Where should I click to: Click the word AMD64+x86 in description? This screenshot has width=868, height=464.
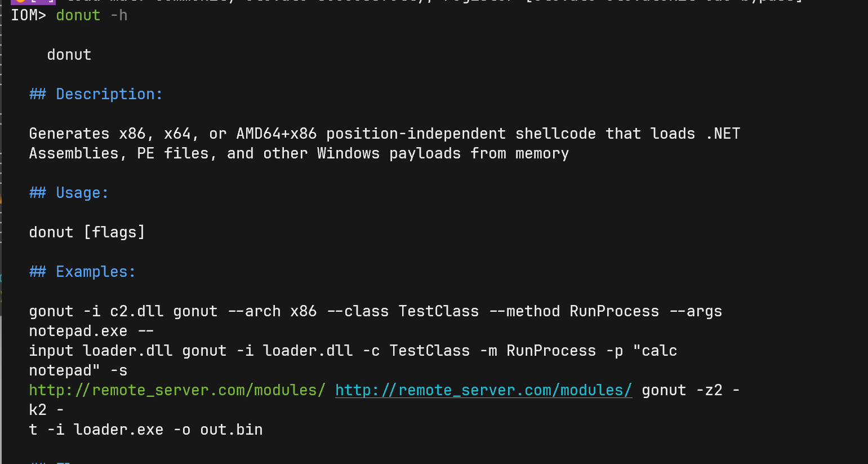point(276,134)
